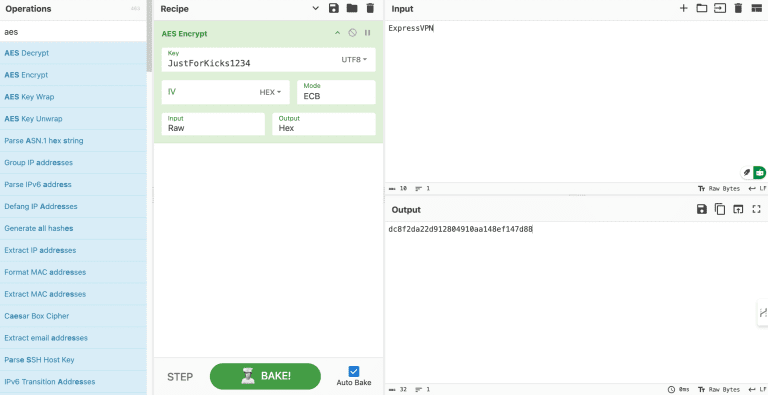Image resolution: width=768 pixels, height=395 pixels.
Task: Open output Raw Bytes encoding selector
Action: (x=719, y=390)
